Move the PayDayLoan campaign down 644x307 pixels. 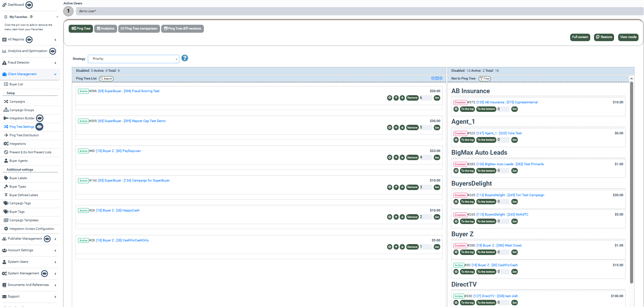point(402,157)
